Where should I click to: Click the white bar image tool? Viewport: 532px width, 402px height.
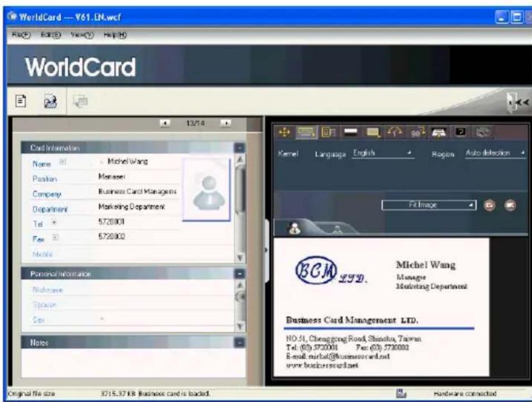pos(351,133)
